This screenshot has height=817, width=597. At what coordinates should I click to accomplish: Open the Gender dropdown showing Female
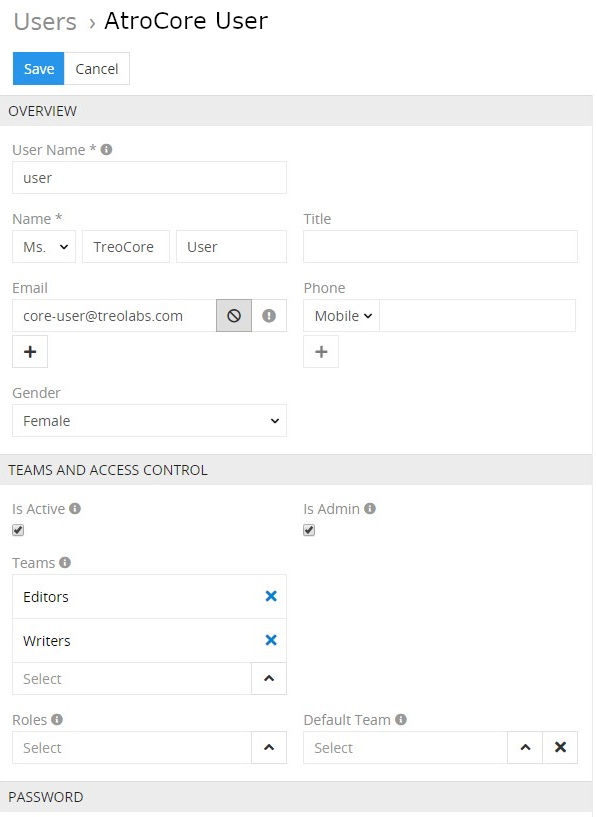(x=150, y=420)
